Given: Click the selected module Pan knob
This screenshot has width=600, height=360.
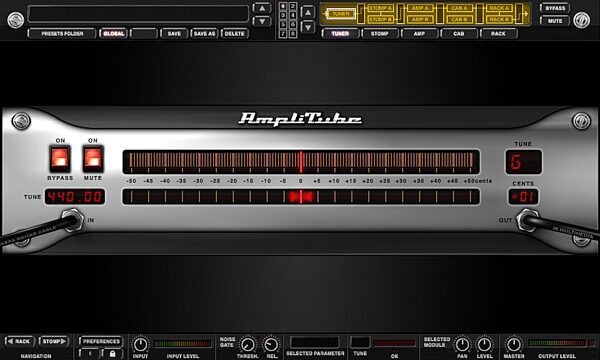Looking at the screenshot, I should pos(462,345).
